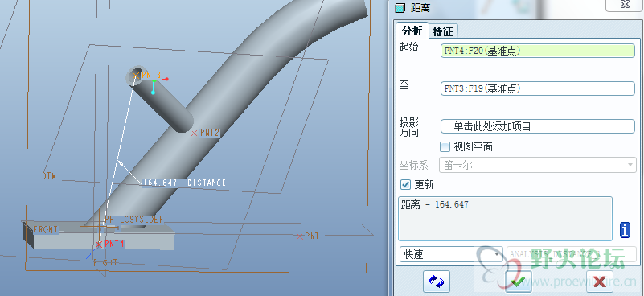Viewport: 644px width, 296px height.
Task: Click the analysis name input field
Action: pyautogui.click(x=572, y=254)
